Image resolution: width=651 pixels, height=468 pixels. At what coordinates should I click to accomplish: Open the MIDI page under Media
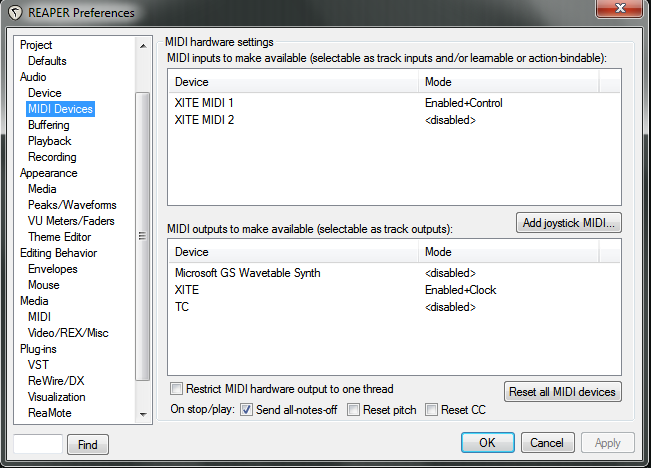coord(39,317)
